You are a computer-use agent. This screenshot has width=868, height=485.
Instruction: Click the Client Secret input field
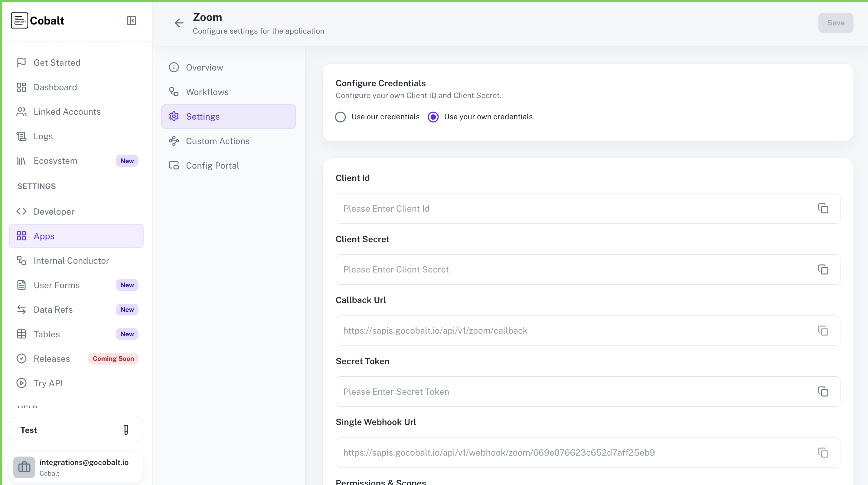(539, 269)
